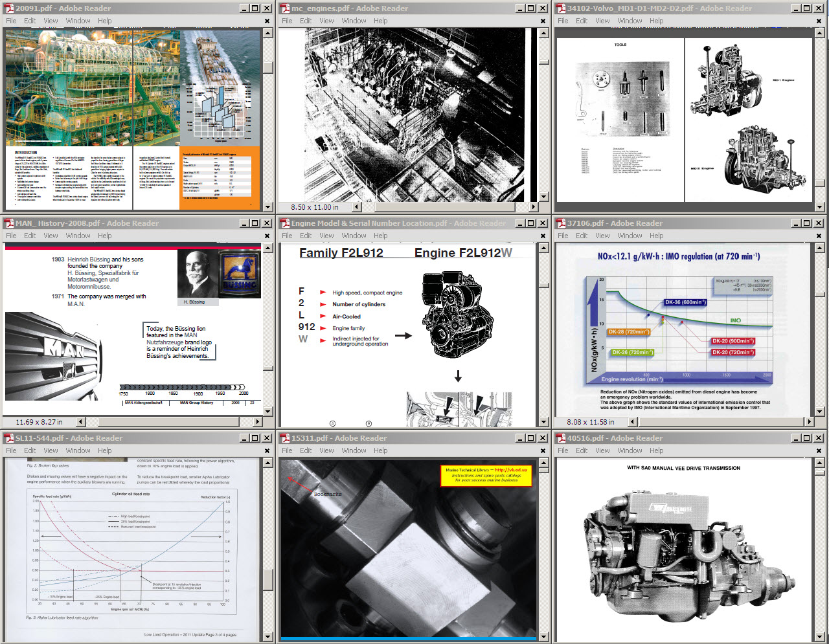
Task: Click vertical scrollbar thumb in 20091.pdf window
Action: click(x=267, y=67)
